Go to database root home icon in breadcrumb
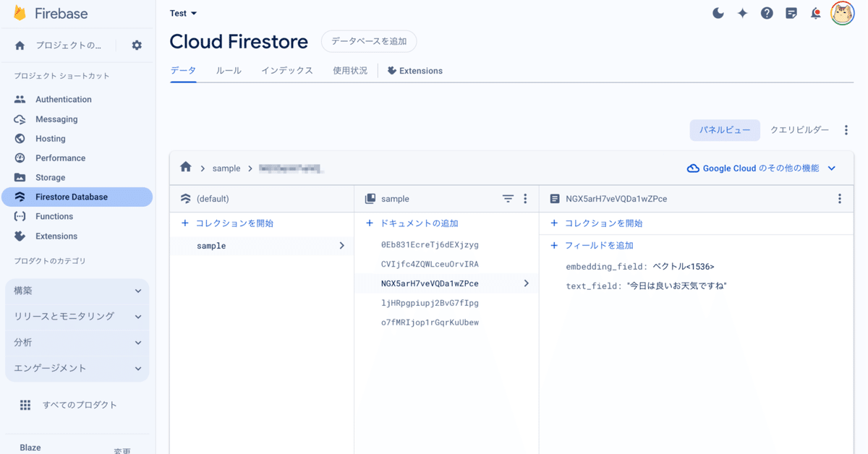 [x=186, y=167]
